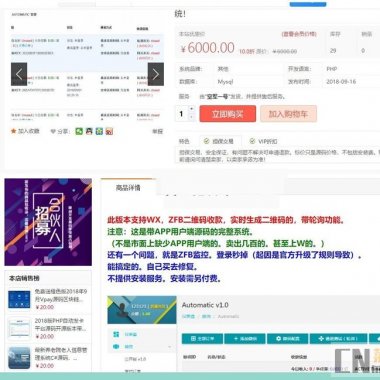Open the 2018版PHP sales list thumbnail
This screenshot has width=380, height=380.
[x=19, y=329]
